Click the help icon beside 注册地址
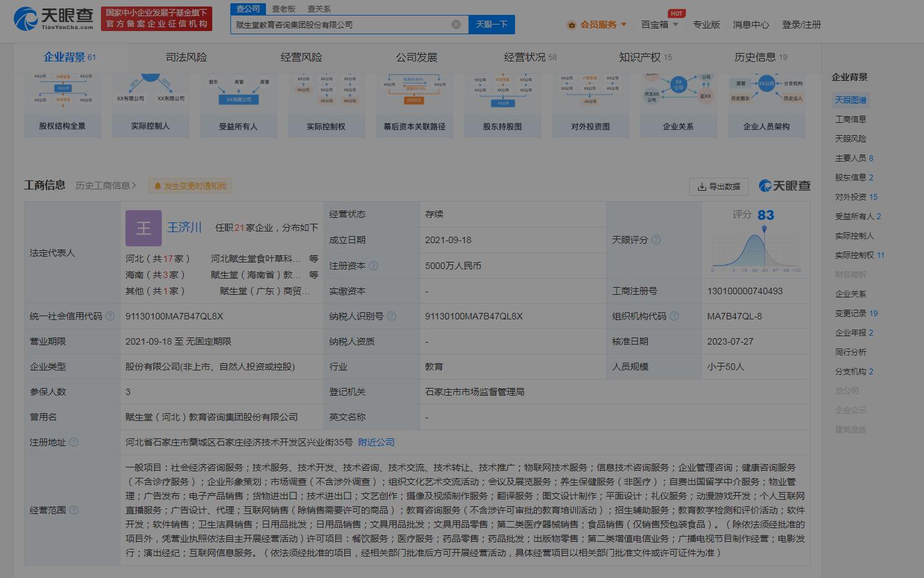Screen dimensions: 924x578 (74, 442)
